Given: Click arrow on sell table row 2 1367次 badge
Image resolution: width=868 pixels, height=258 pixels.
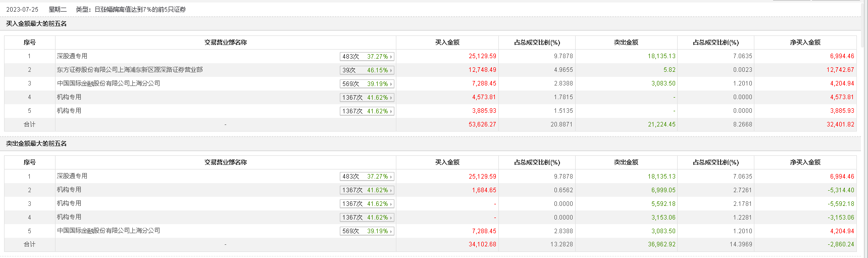Looking at the screenshot, I should tap(391, 190).
